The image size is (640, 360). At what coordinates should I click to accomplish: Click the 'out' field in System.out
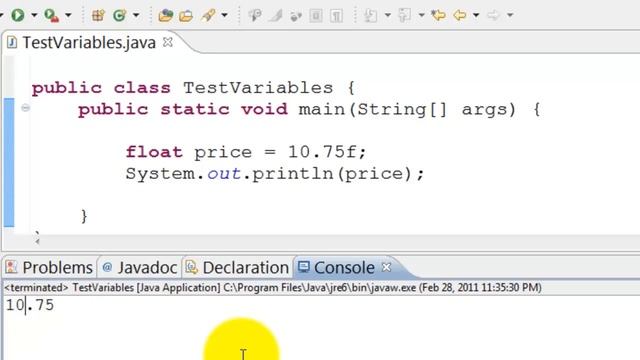224,174
